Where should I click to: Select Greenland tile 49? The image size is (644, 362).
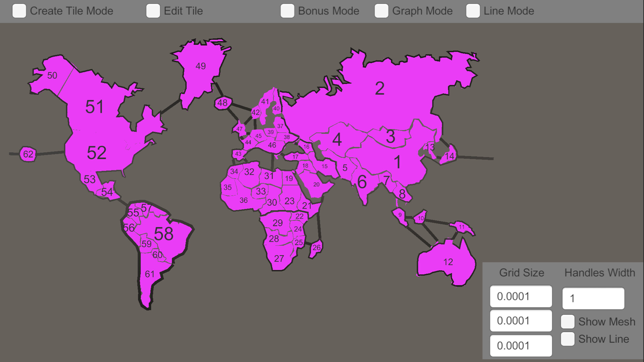click(201, 66)
